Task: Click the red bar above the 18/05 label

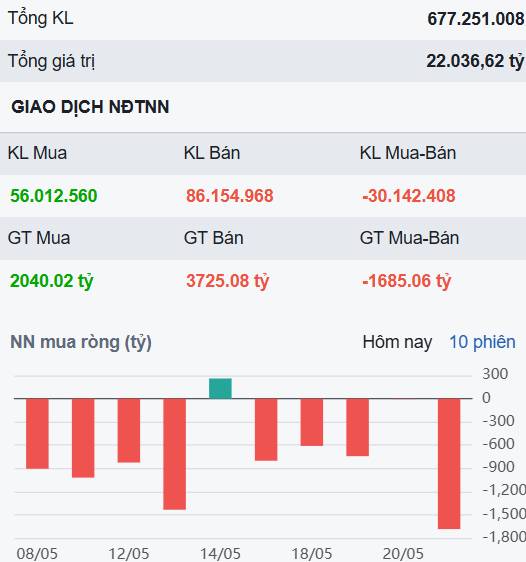Action: pyautogui.click(x=312, y=422)
